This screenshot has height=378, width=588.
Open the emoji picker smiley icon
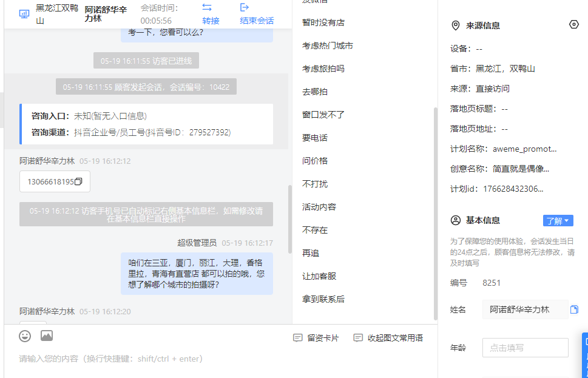pyautogui.click(x=25, y=336)
